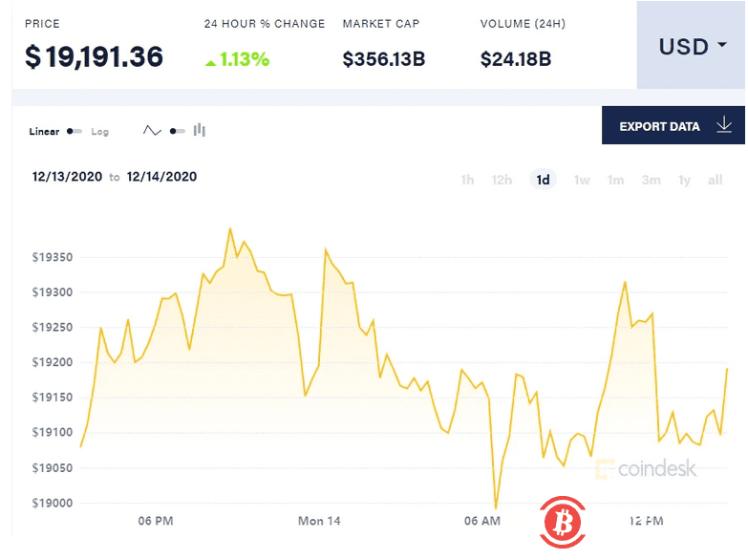This screenshot has height=560, width=748.
Task: Click the 24H volume value $24.18B
Action: [516, 59]
